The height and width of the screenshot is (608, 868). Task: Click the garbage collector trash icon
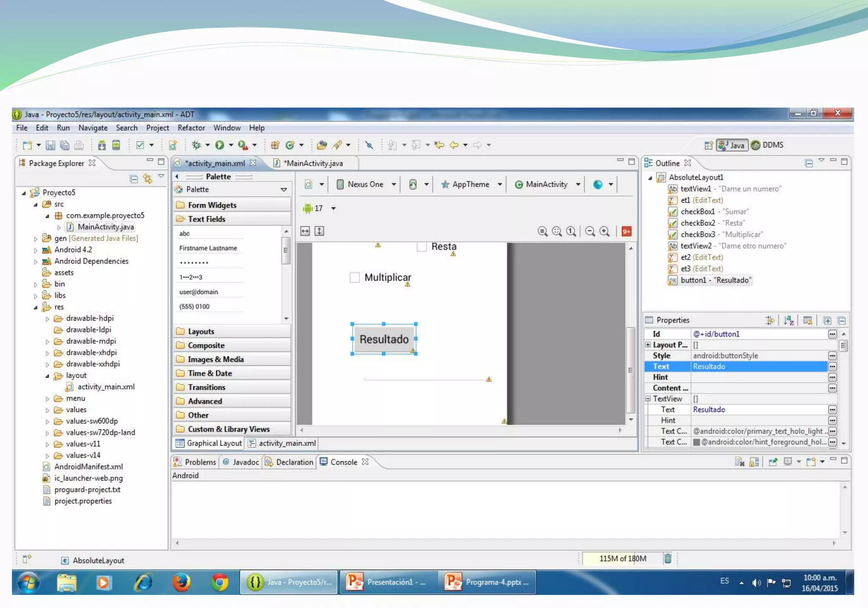point(668,558)
